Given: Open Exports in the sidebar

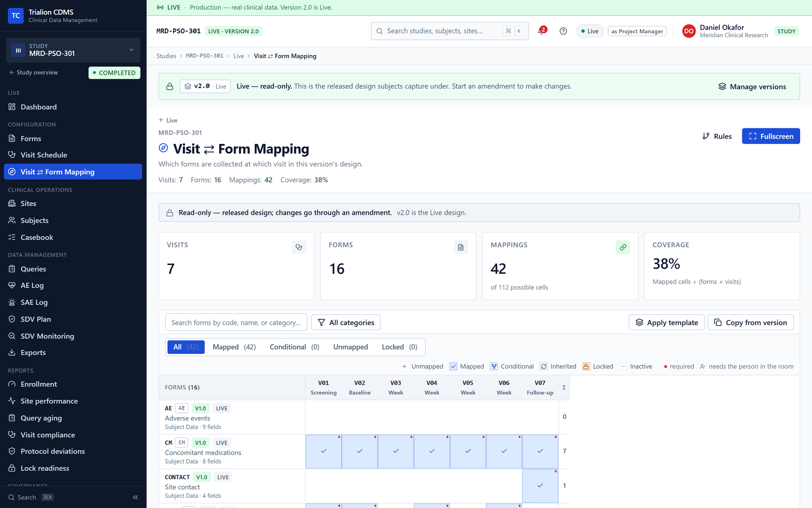Looking at the screenshot, I should pos(73,353).
